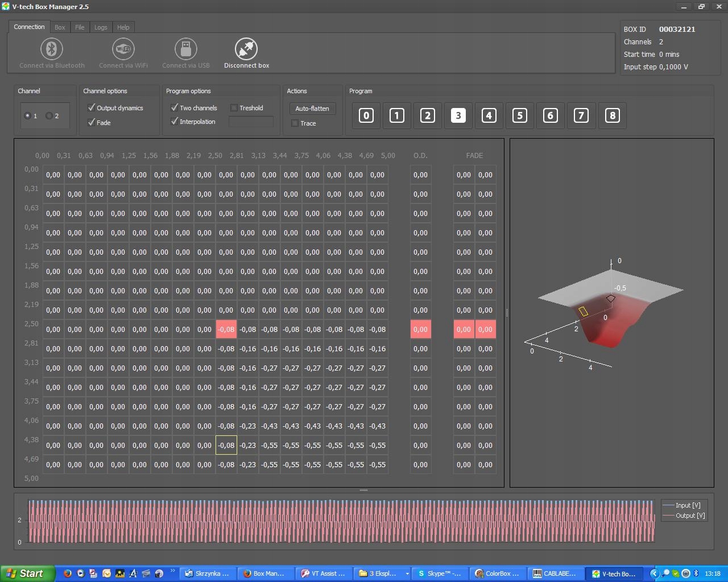Viewport: 728px width, 582px height.
Task: Open the Logs tab
Action: point(101,27)
